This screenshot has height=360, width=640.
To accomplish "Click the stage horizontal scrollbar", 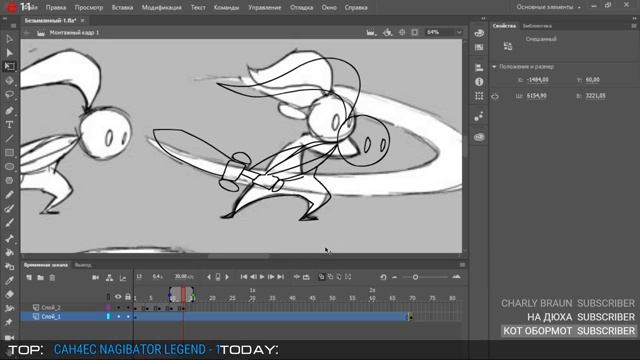I will [x=239, y=256].
